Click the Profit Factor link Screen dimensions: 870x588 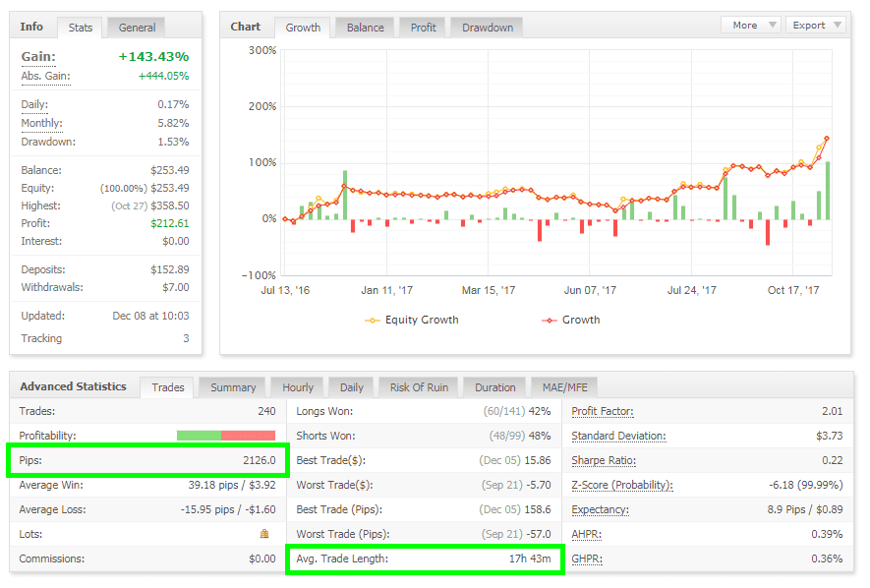coord(602,411)
